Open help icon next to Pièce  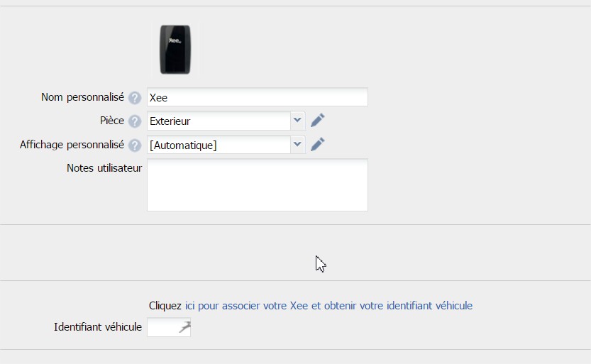(135, 121)
